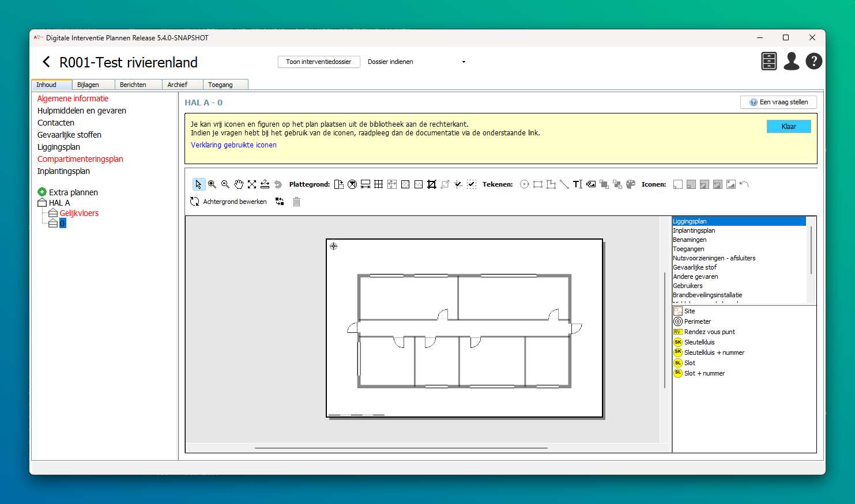
Task: Select the draw line tool
Action: click(x=564, y=184)
